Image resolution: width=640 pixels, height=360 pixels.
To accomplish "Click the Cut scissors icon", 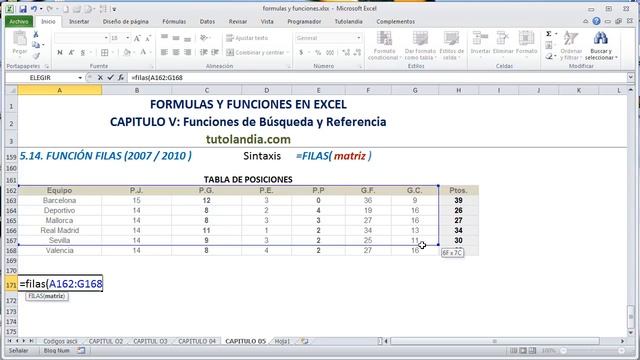I will [36, 34].
